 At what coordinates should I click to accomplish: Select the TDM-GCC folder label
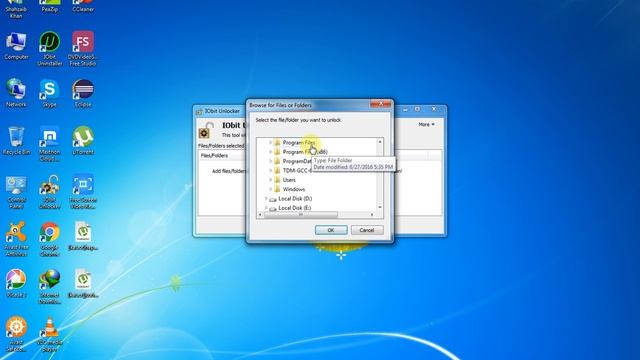click(297, 171)
